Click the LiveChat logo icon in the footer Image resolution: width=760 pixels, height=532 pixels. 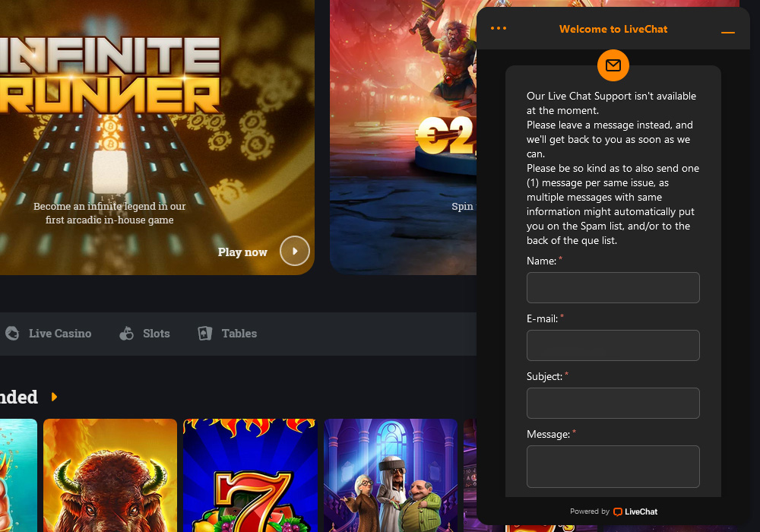tap(617, 511)
